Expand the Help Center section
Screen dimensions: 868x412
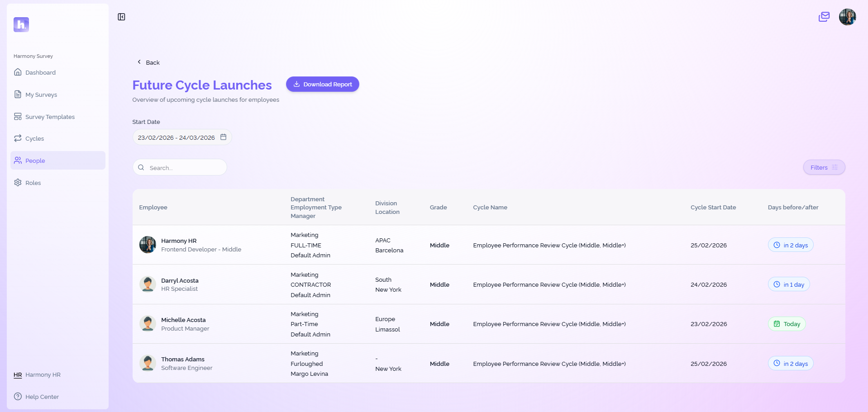pos(41,397)
